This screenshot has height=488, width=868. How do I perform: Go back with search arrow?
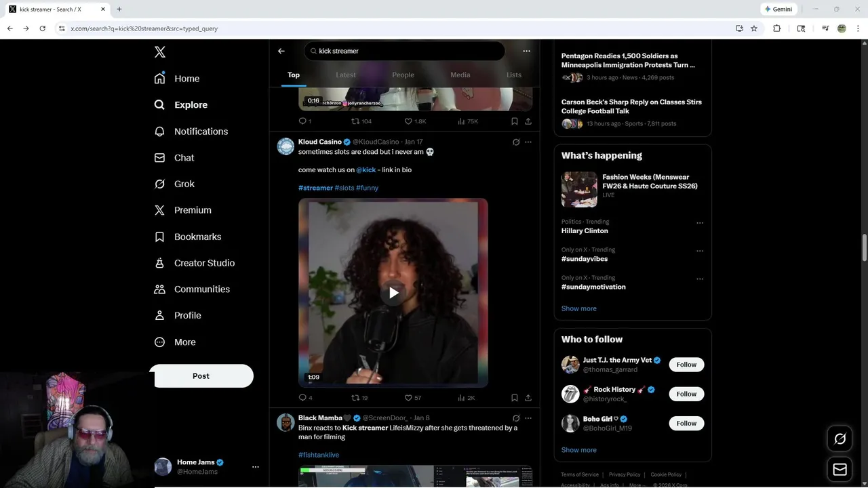pyautogui.click(x=281, y=51)
